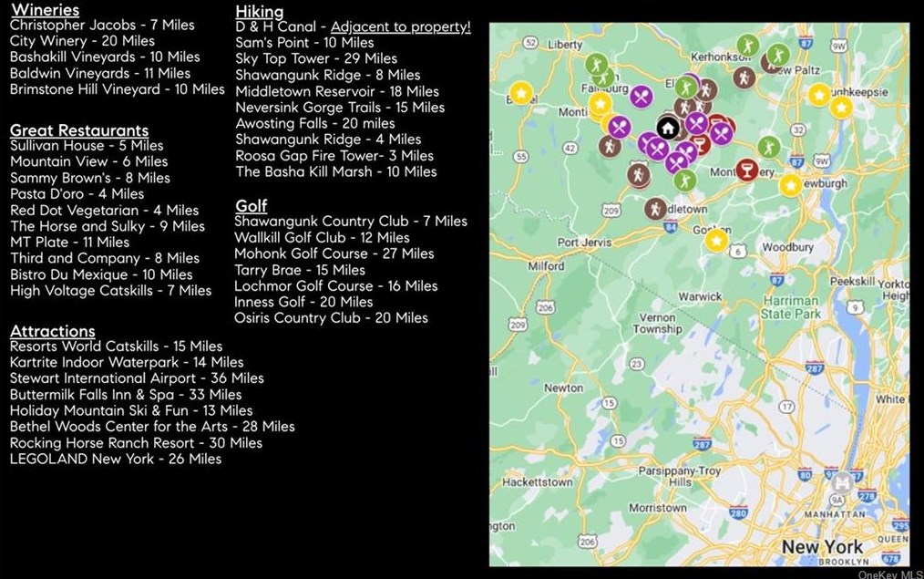Open the Attractions heading
This screenshot has height=579, width=924.
(x=52, y=330)
